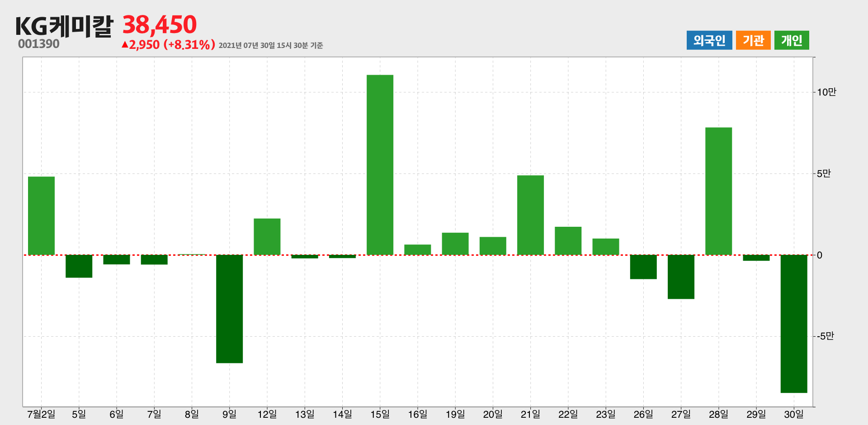Click the x-axis label 13일
Image resolution: width=868 pixels, height=425 pixels.
coord(305,414)
